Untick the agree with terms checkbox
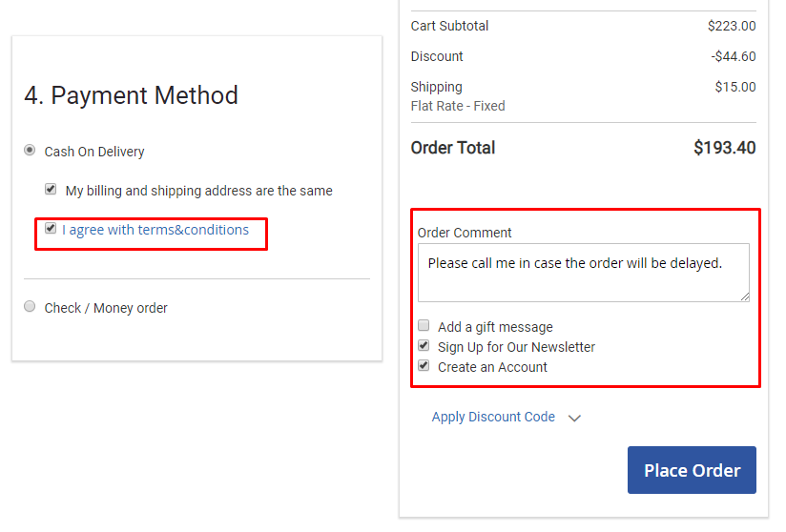Viewport: 786px width, 532px height. point(51,229)
